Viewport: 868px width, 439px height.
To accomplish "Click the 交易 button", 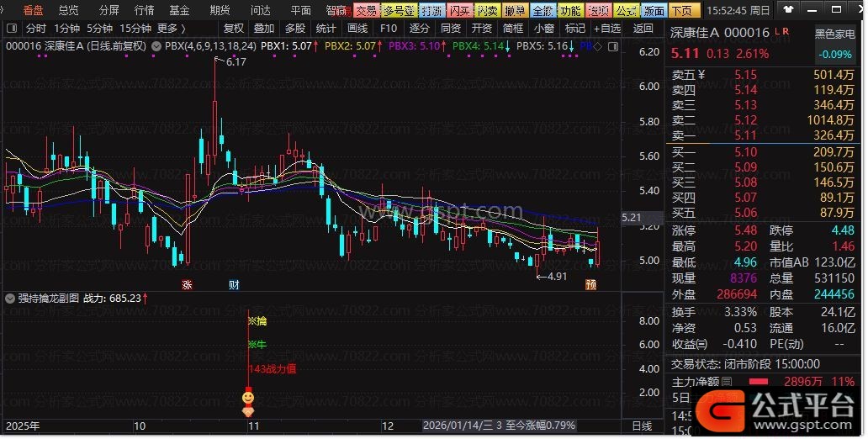I will tap(366, 10).
